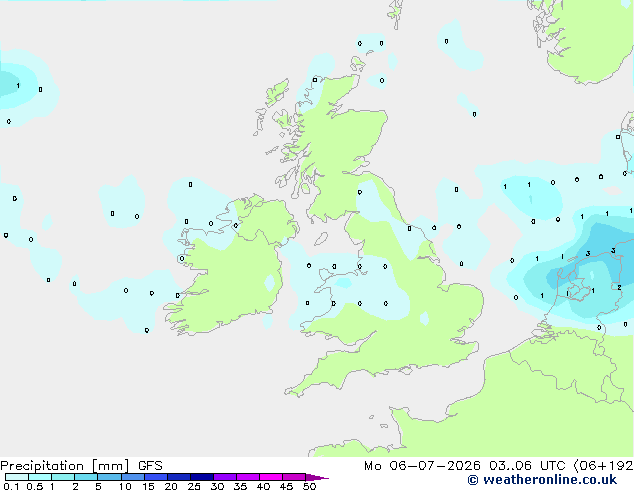Click the "Mo 06-07-2026 03..06 UTC" timestamp
The height and width of the screenshot is (490, 634).
467,466
